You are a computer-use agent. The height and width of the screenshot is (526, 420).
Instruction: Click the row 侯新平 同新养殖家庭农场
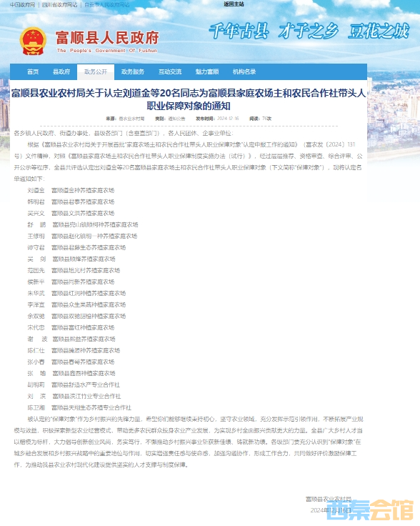tap(71, 282)
